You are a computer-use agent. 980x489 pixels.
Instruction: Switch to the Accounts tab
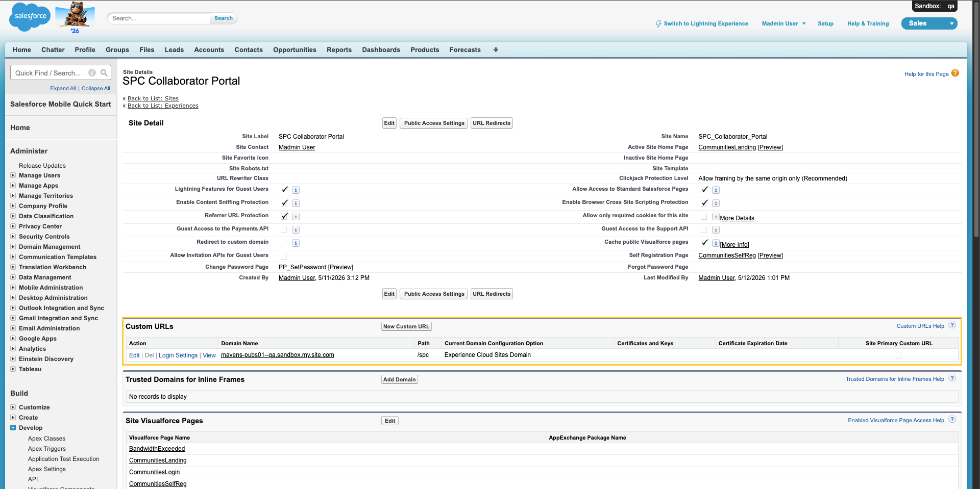click(x=209, y=50)
